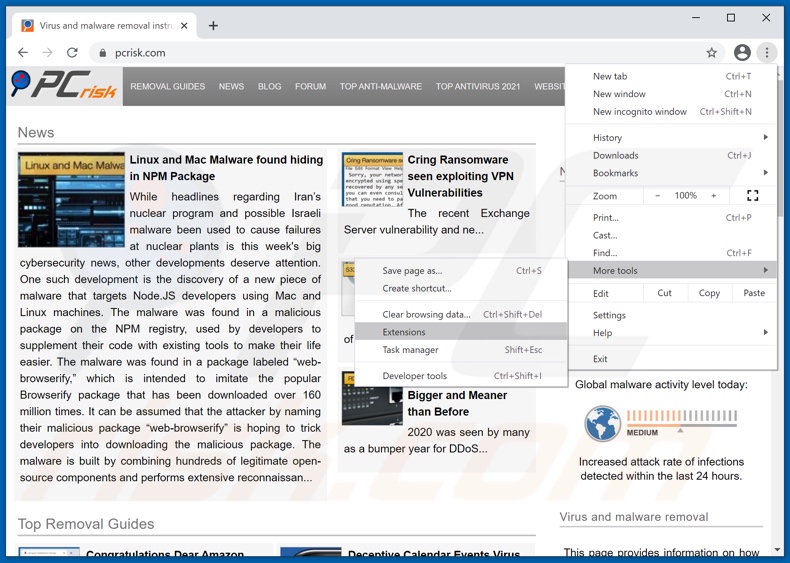Click the three-dot Chrome menu icon
Viewport: 790px width, 563px height.
pos(767,53)
